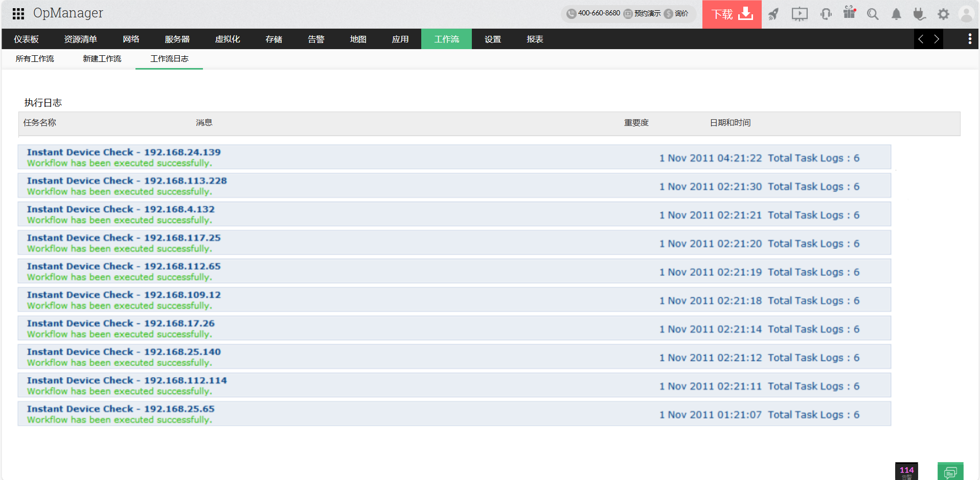Click the 任务名称 column header
Viewport: 980px width, 480px height.
click(40, 123)
